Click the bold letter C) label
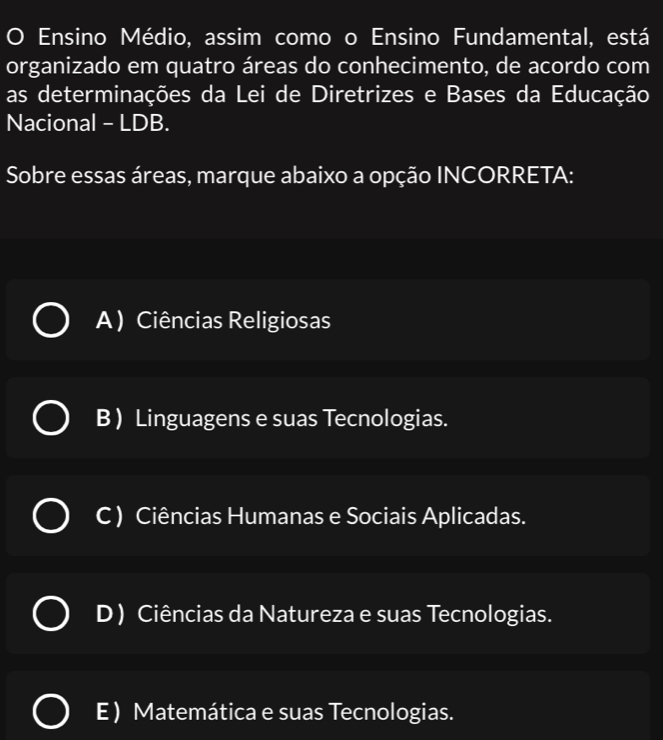 pos(109,516)
